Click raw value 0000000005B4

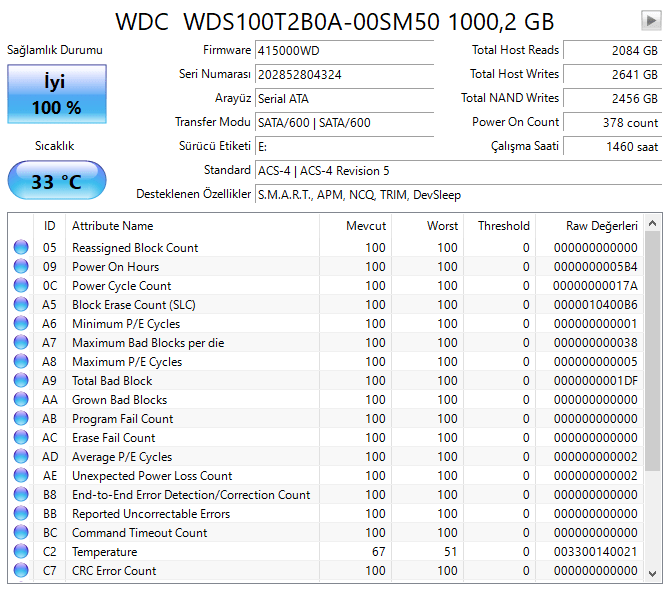click(x=596, y=267)
